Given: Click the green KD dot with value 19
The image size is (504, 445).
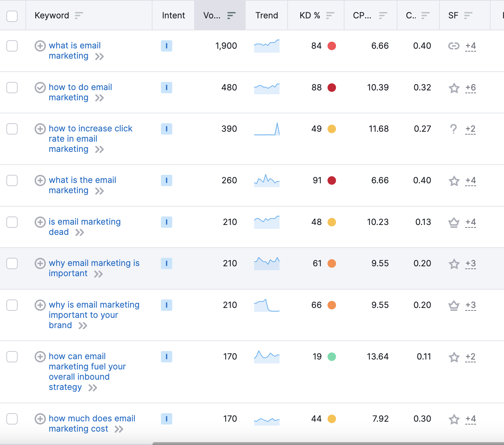Looking at the screenshot, I should (332, 357).
